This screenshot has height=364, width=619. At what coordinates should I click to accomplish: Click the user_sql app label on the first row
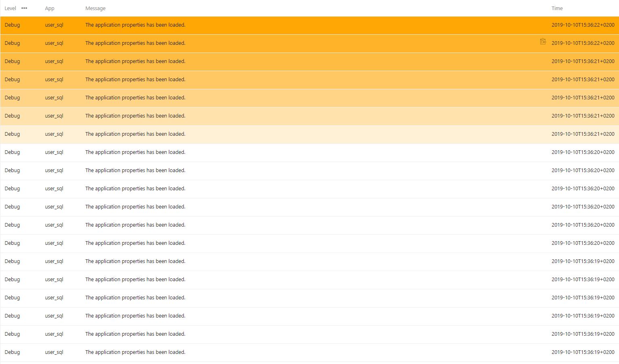pos(54,25)
